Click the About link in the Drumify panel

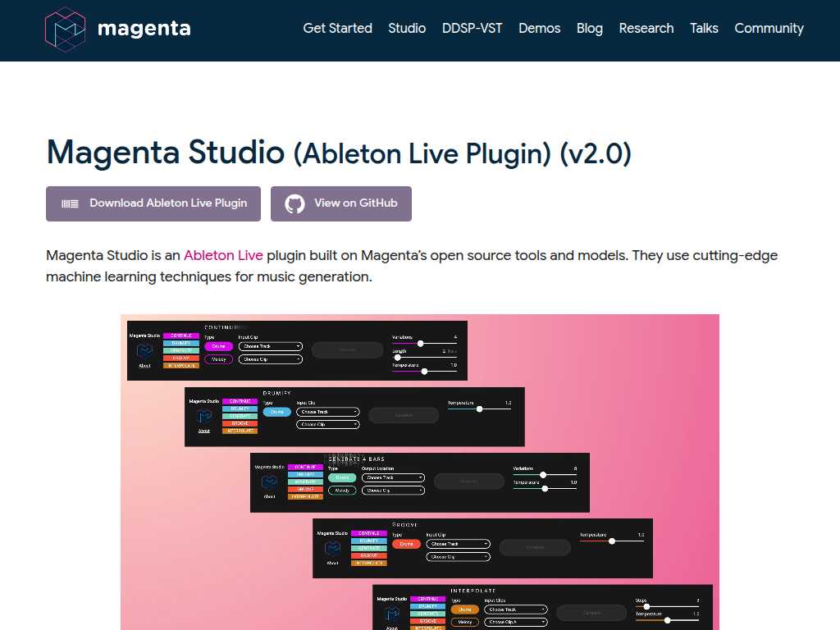coord(204,431)
